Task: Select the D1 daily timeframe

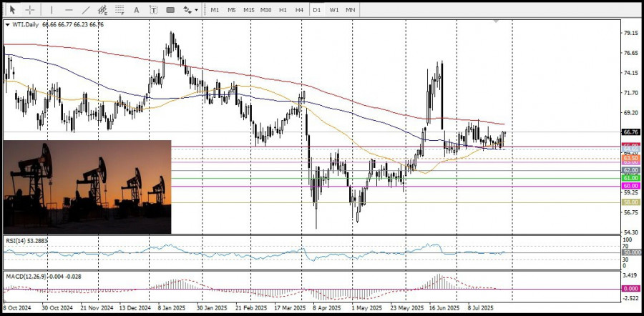Action: (317, 10)
